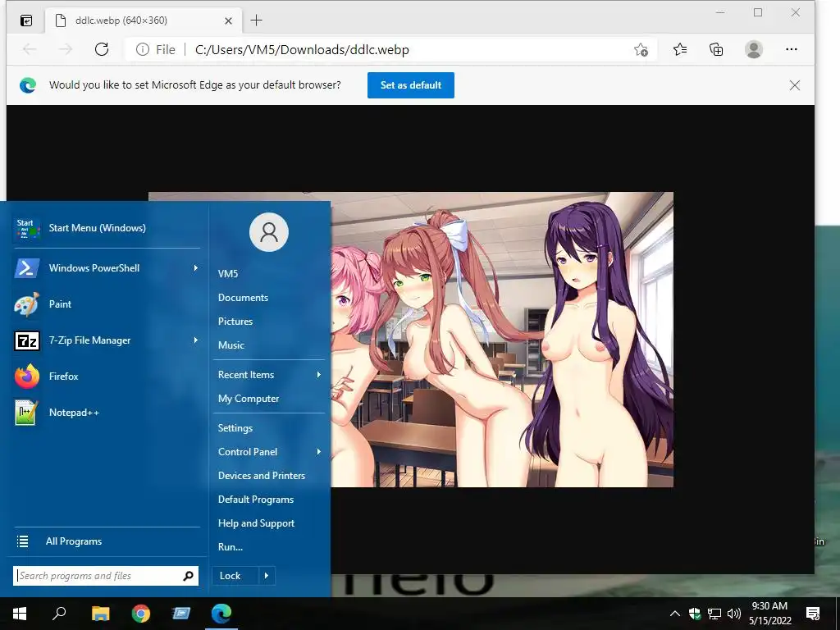Refresh the current page
Viewport: 840px width, 630px height.
101,49
